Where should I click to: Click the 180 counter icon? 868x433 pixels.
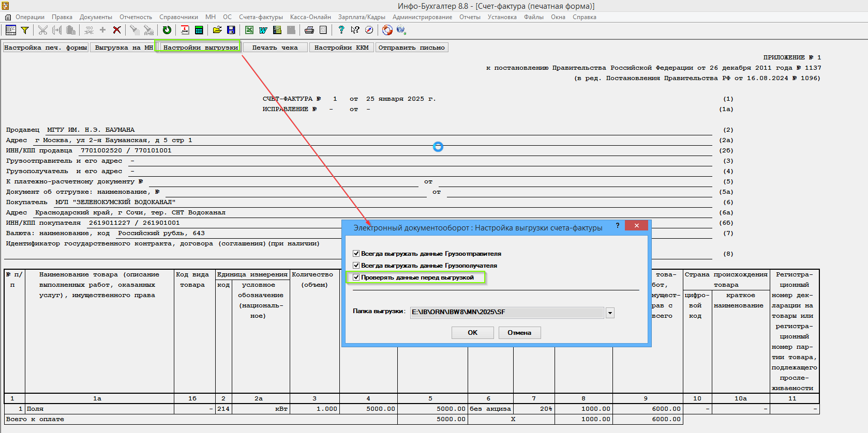click(x=89, y=30)
